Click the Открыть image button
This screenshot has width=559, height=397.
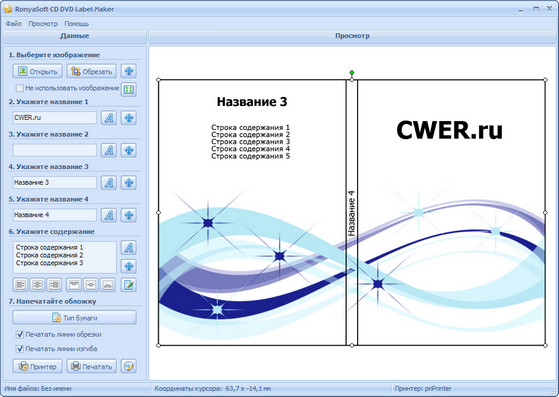tap(38, 71)
